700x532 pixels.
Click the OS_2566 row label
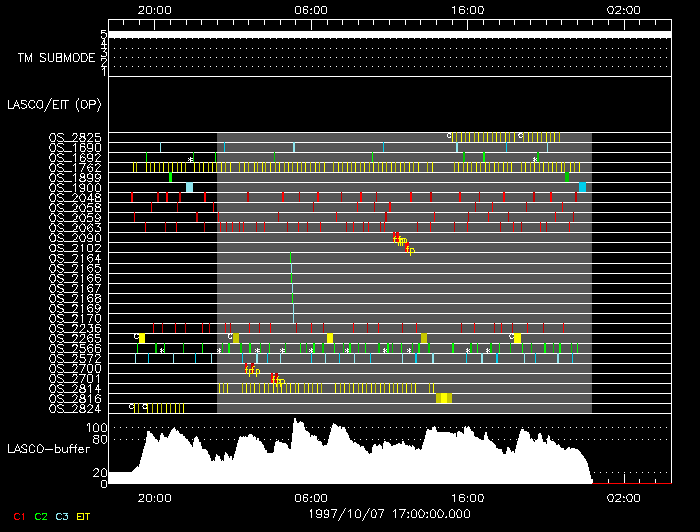tap(75, 348)
